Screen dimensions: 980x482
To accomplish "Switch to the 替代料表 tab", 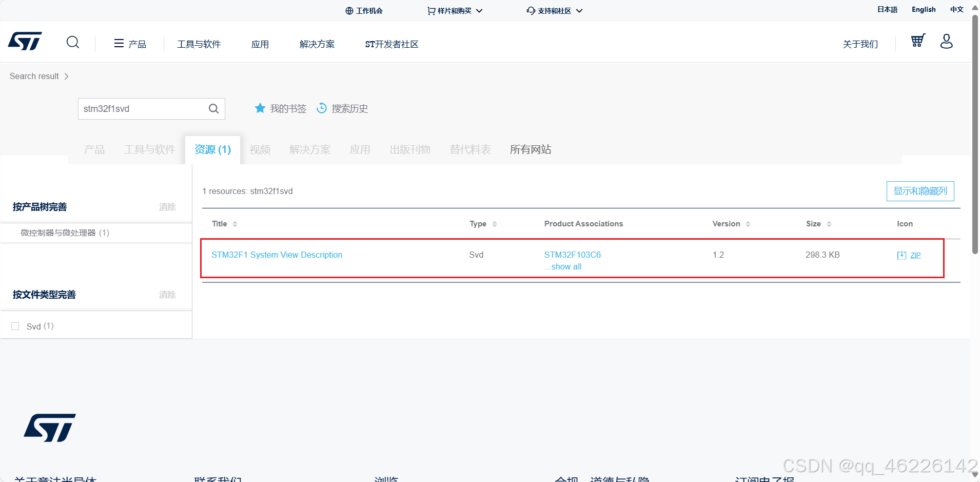I will pyautogui.click(x=471, y=149).
